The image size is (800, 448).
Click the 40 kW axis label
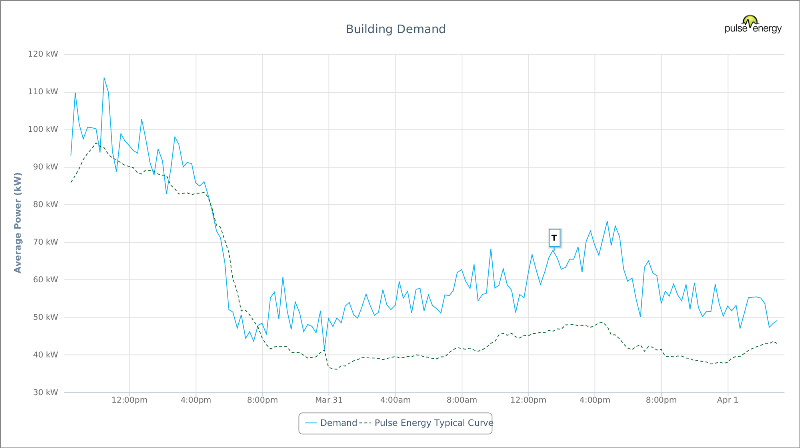(45, 355)
